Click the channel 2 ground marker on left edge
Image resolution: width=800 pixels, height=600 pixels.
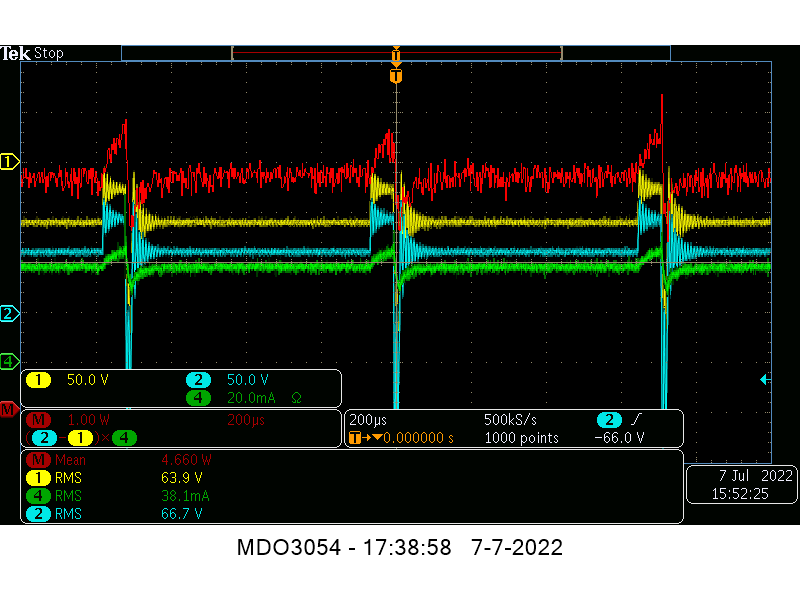pyautogui.click(x=9, y=314)
